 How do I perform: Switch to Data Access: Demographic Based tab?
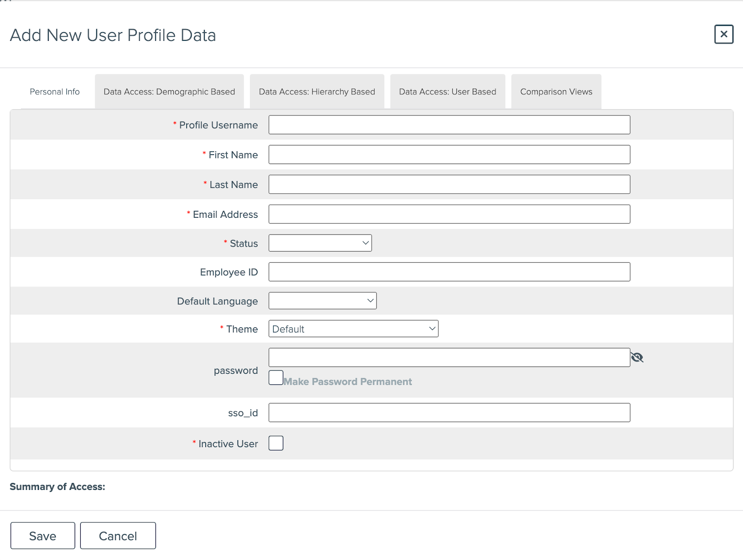169,91
